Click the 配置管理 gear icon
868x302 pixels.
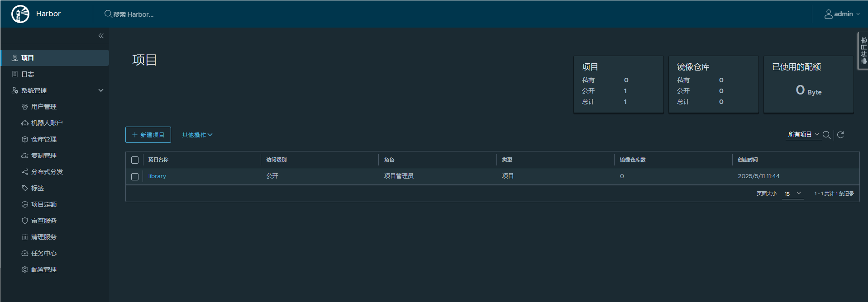25,269
